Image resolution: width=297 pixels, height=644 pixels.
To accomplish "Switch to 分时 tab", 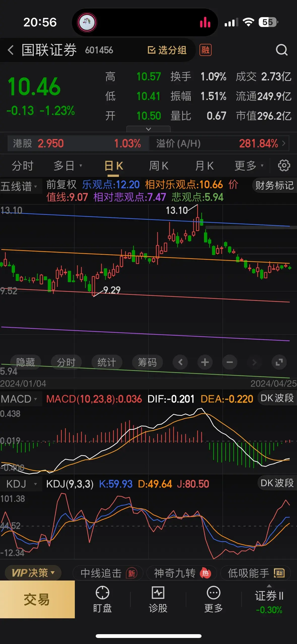I will click(23, 166).
